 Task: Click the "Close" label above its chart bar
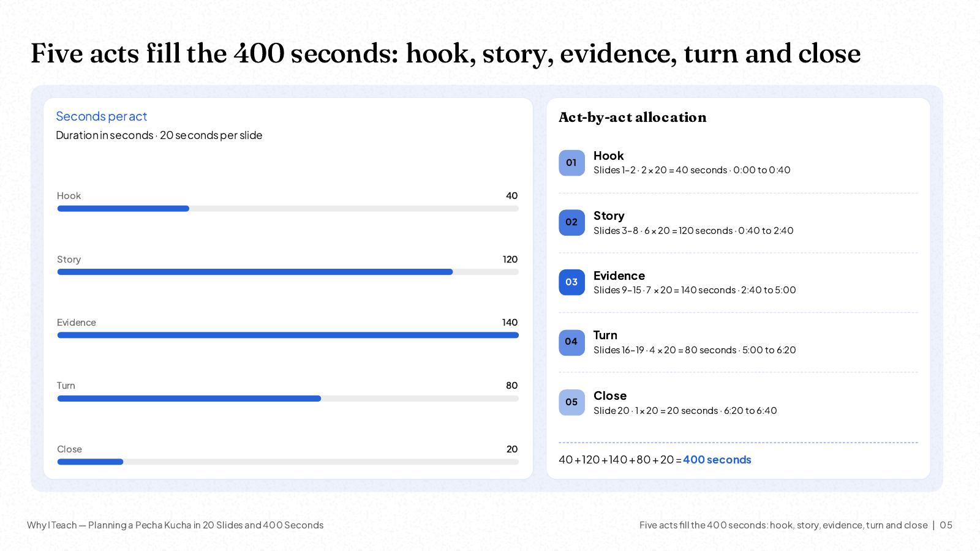pyautogui.click(x=69, y=449)
